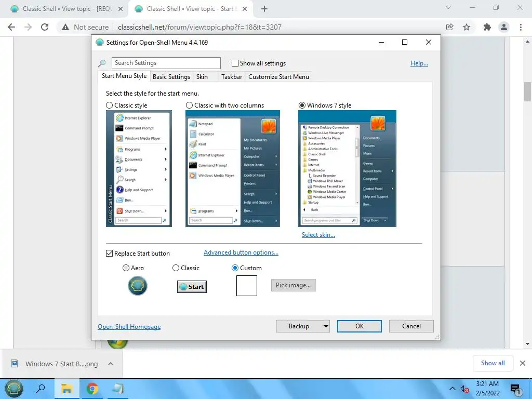Switch to Customize Start Menu tab
532x399 pixels.
click(x=278, y=77)
